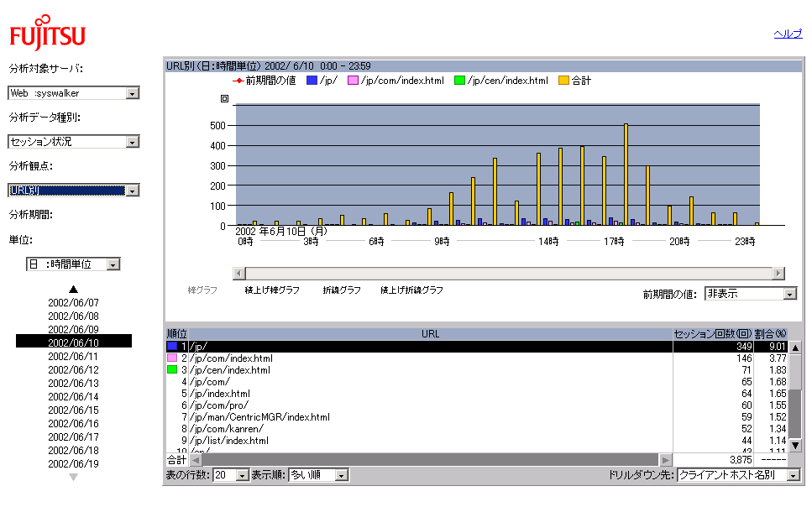Screen dimensions: 812x507
Task: Click the table scroll up arrow
Action: click(x=795, y=348)
